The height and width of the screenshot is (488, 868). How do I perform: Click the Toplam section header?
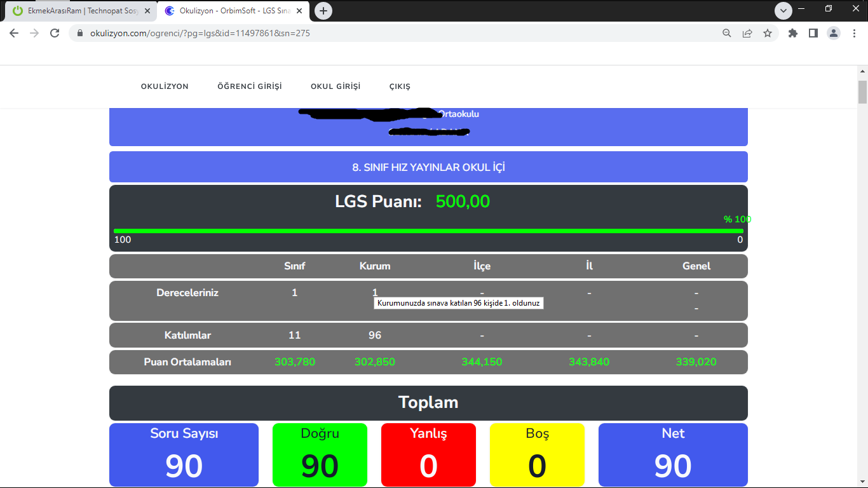coord(428,403)
